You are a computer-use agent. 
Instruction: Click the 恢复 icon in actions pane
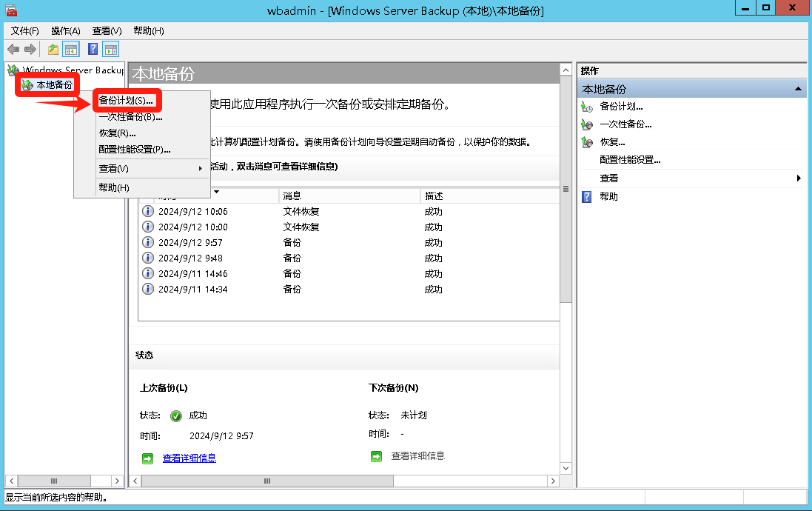587,142
